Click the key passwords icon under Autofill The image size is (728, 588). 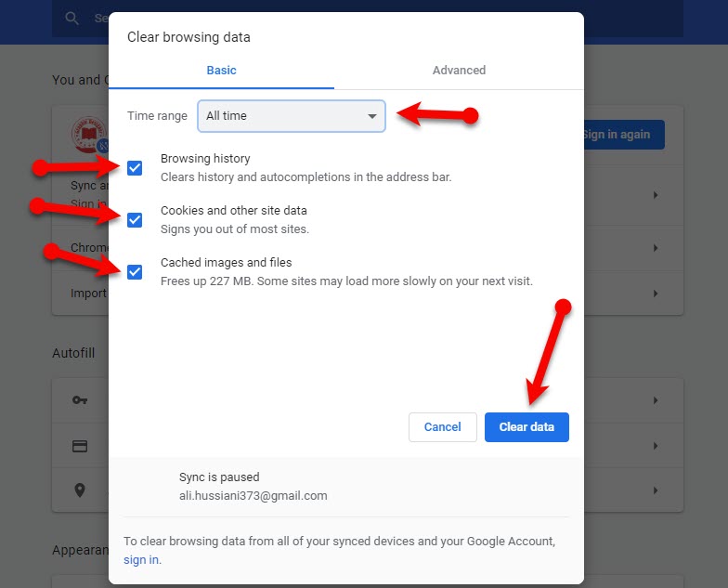click(x=80, y=400)
